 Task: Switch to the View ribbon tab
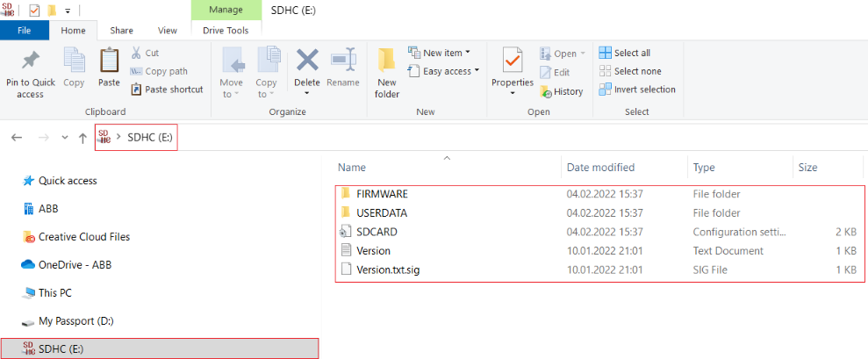coord(167,30)
